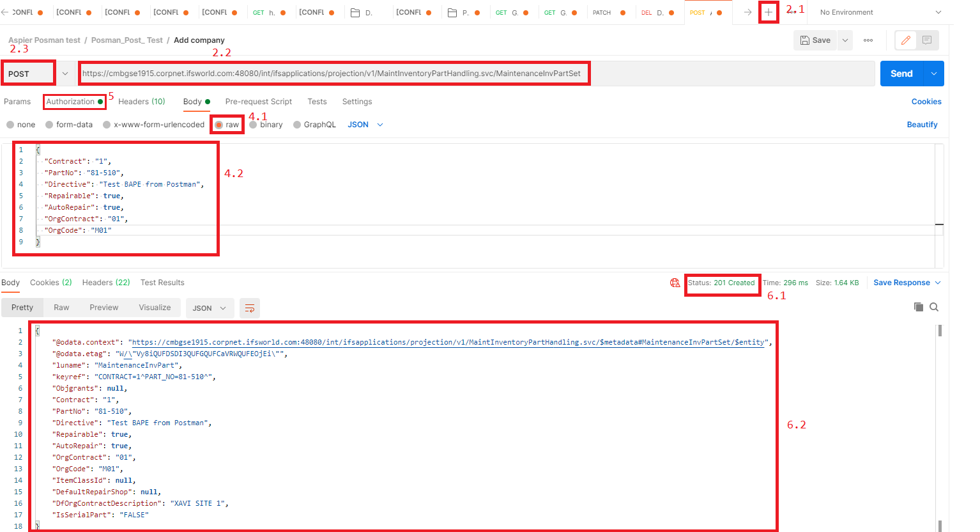Viewport: 980px width, 532px height.
Task: Open the Cookies link
Action: click(x=926, y=102)
